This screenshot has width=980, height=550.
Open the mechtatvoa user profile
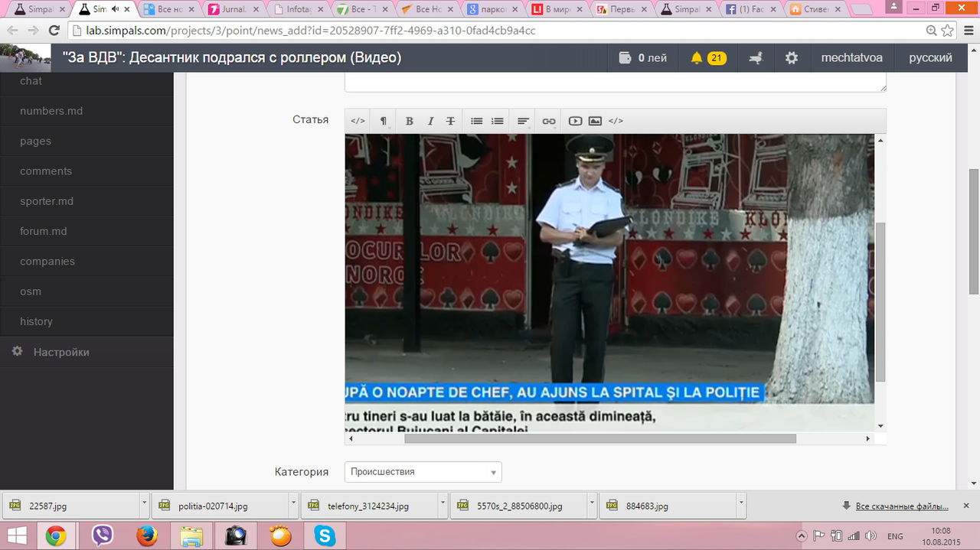pyautogui.click(x=851, y=58)
